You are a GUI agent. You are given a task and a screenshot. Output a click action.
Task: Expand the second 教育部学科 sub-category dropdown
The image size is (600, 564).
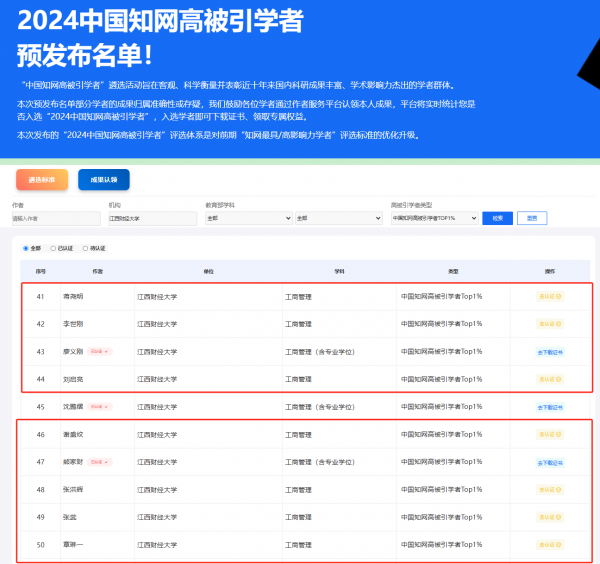[x=339, y=218]
